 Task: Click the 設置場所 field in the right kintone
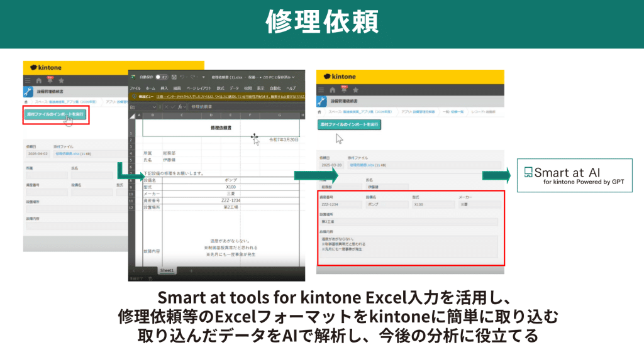click(x=409, y=222)
